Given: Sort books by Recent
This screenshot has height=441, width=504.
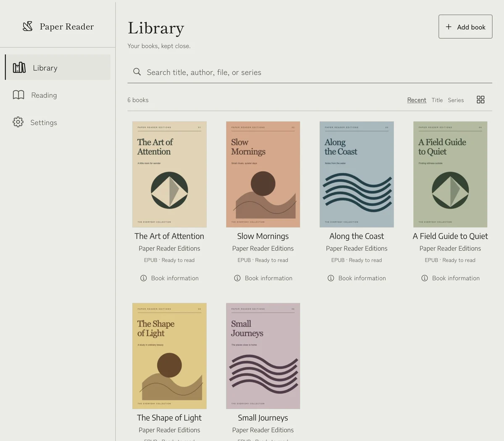Looking at the screenshot, I should (417, 100).
